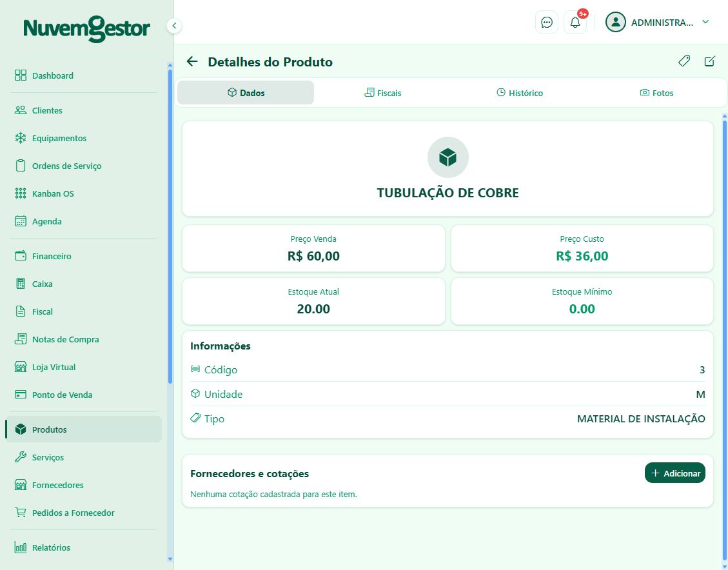Viewport: 728px width, 570px height.
Task: Click the Unidade cube icon
Action: pos(195,393)
